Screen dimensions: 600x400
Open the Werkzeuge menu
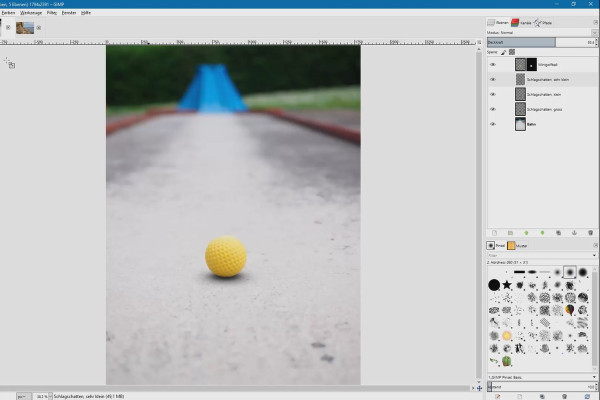pos(31,13)
